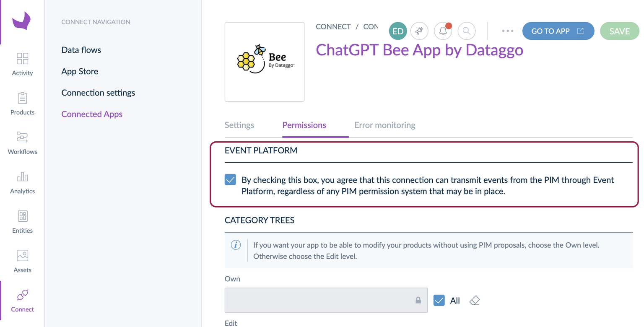Click the locked Own category field

tap(326, 300)
